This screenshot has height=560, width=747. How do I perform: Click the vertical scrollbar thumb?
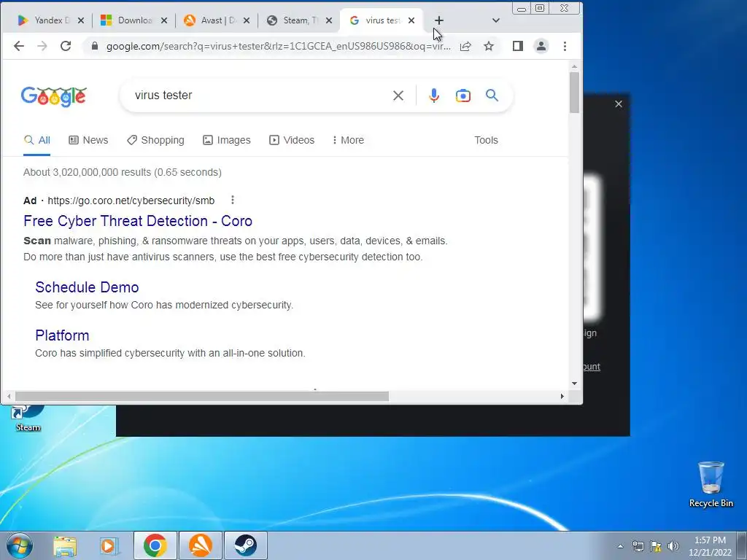(574, 93)
